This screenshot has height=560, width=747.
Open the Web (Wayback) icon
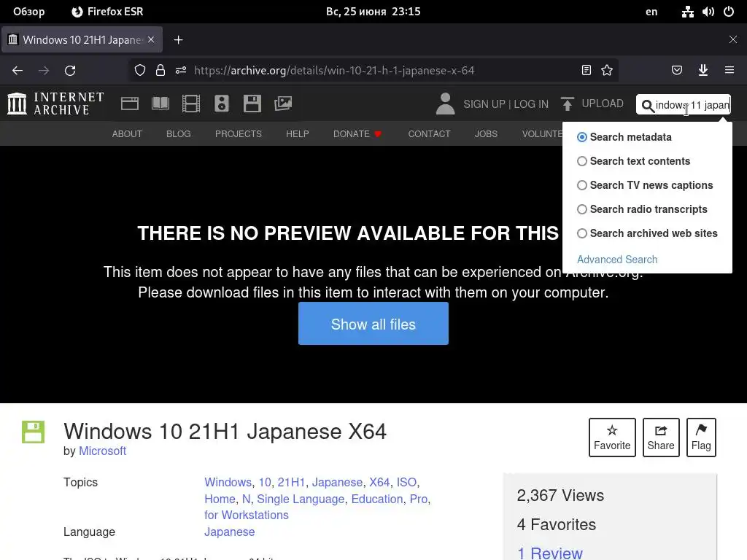(x=130, y=104)
